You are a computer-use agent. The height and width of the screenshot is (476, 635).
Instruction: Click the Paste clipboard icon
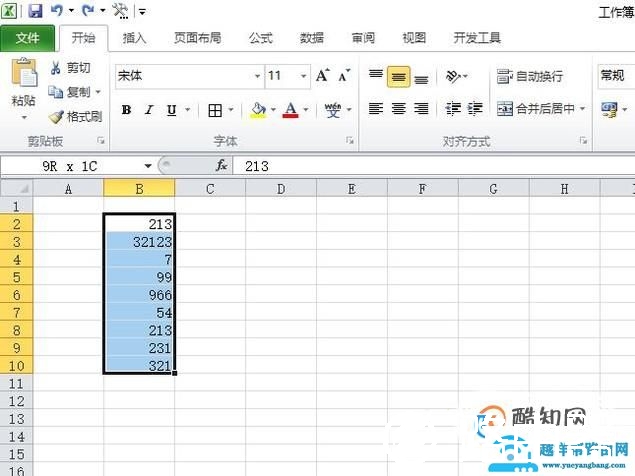click(23, 73)
